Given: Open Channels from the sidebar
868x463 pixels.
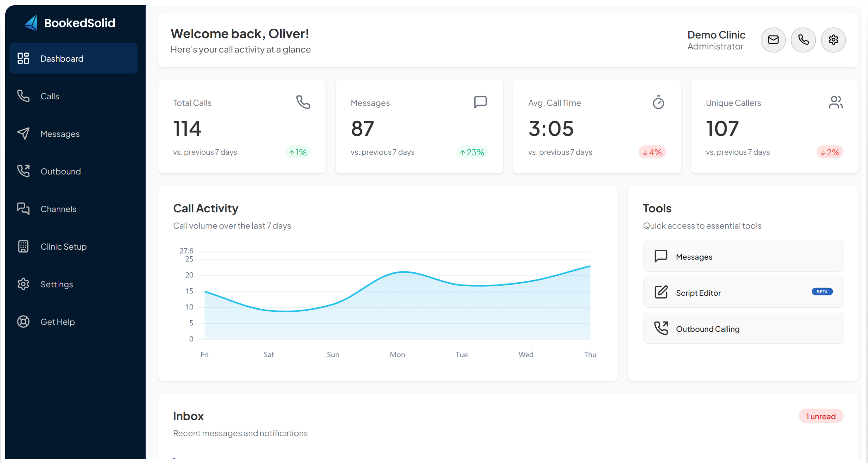Looking at the screenshot, I should click(58, 209).
